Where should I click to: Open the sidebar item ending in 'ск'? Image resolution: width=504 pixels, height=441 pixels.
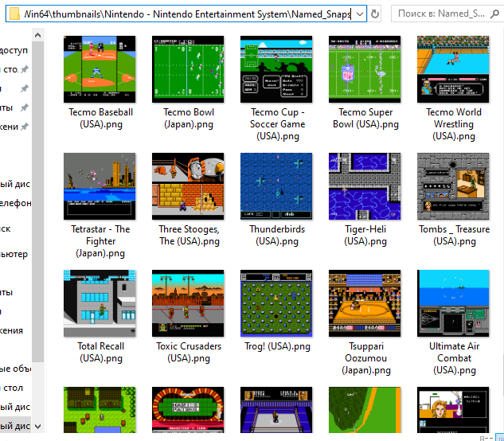click(6, 228)
